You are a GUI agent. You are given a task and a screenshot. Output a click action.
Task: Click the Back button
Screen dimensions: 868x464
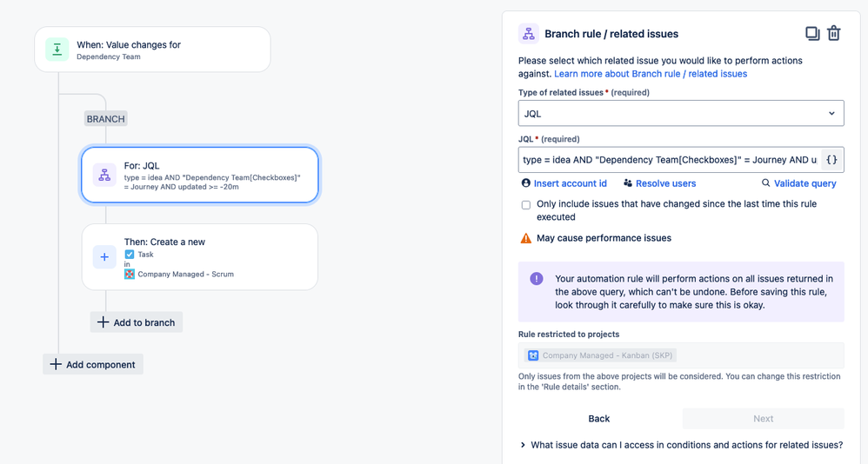(599, 419)
